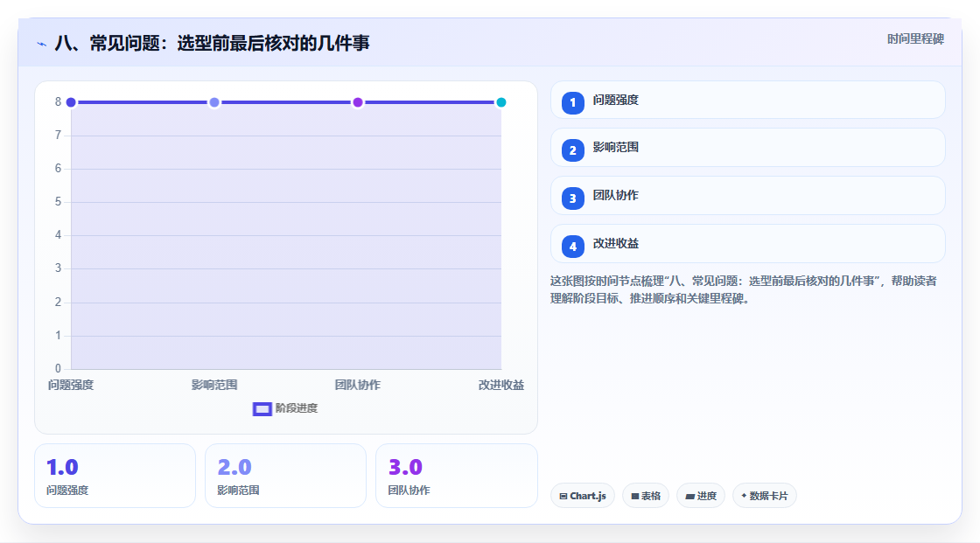Click the description paragraph starting with 这张图按时间节点
980x543 pixels.
coord(743,290)
